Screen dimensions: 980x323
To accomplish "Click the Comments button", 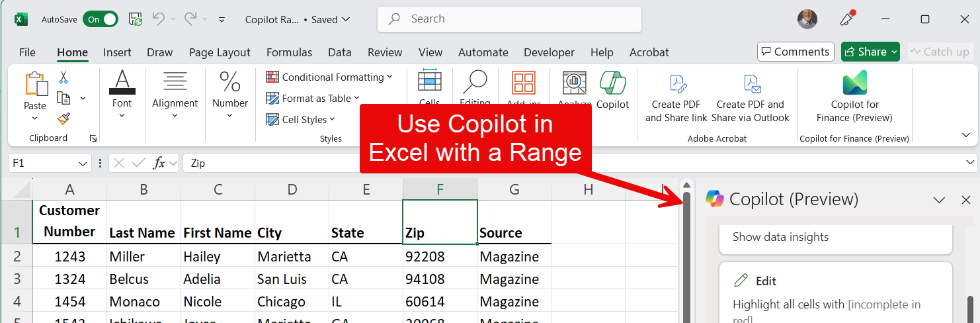I will 794,52.
